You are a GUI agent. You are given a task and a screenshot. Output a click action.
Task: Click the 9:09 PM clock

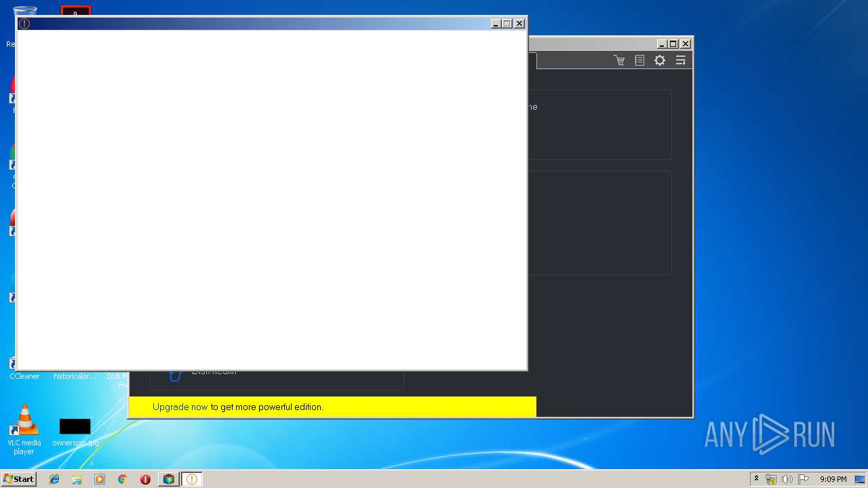(x=833, y=479)
